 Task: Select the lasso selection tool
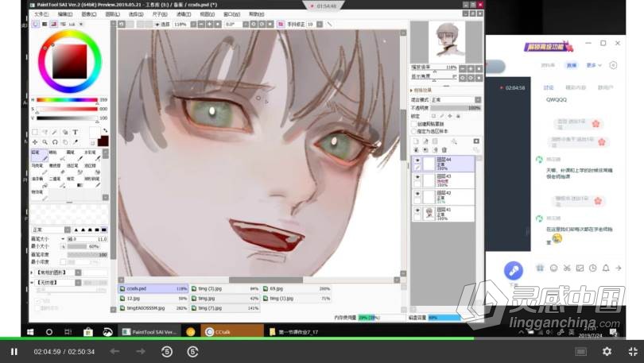tap(45, 132)
